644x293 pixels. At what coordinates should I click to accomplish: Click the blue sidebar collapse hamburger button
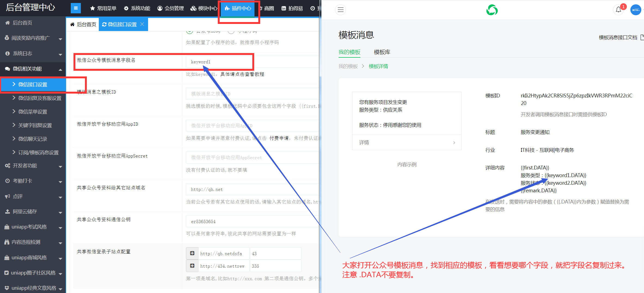point(76,8)
